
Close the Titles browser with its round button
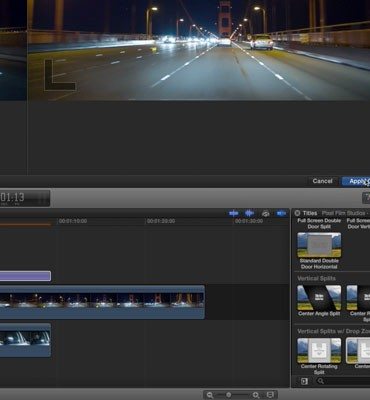[x=297, y=213]
